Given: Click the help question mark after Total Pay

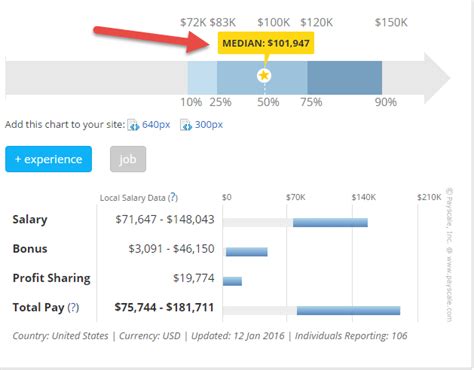Looking at the screenshot, I should pos(73,307).
